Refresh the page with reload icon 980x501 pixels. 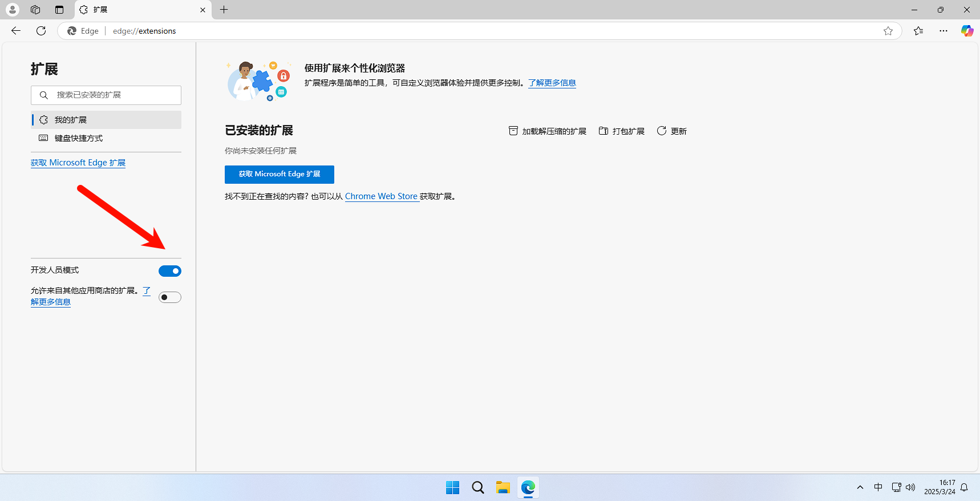pyautogui.click(x=41, y=31)
